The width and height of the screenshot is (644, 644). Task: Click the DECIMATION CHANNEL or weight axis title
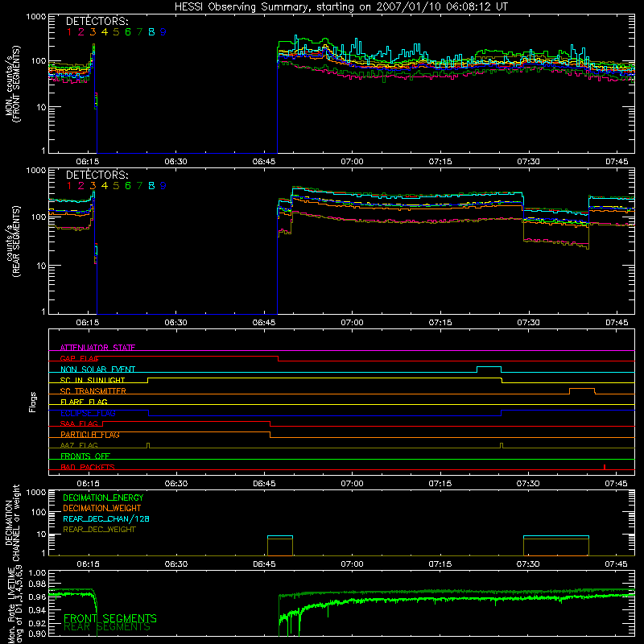(x=12, y=522)
